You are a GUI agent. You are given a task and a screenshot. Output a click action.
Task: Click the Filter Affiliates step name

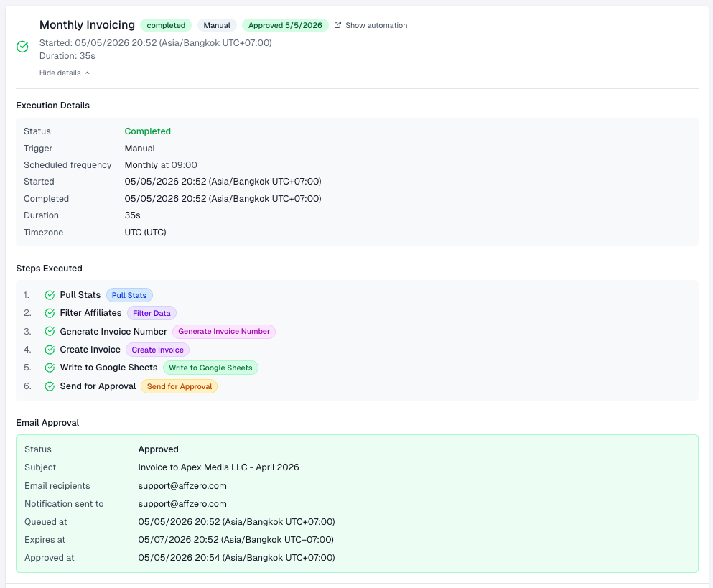pyautogui.click(x=91, y=313)
